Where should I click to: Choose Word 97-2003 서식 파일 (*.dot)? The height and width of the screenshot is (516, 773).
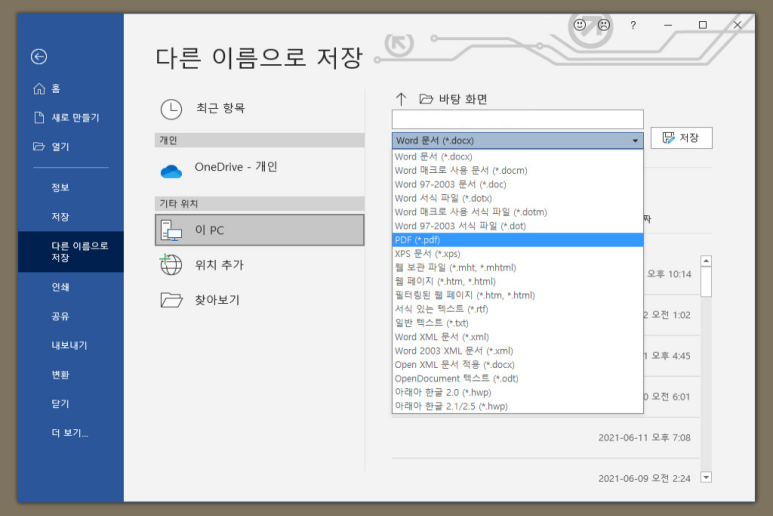(518, 226)
